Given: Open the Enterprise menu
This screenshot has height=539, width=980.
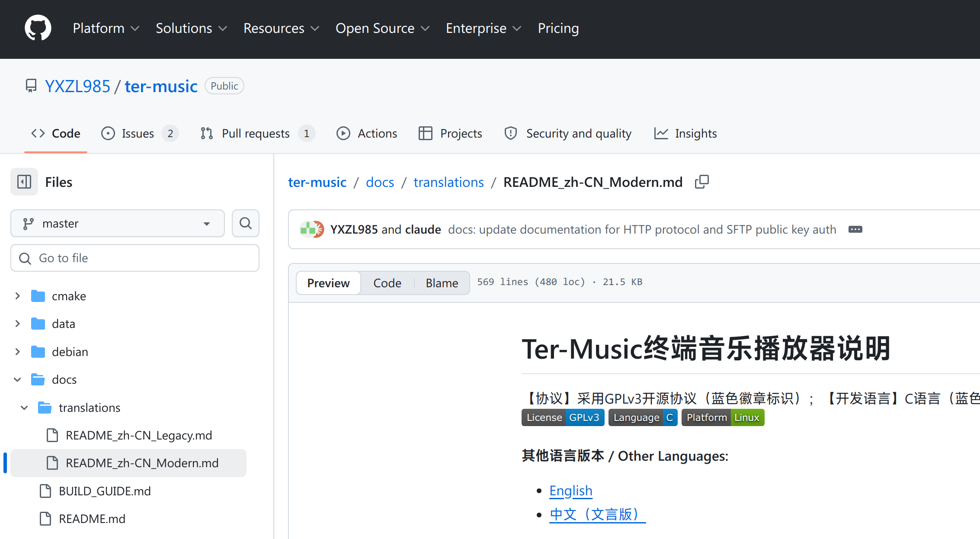Looking at the screenshot, I should pos(484,28).
